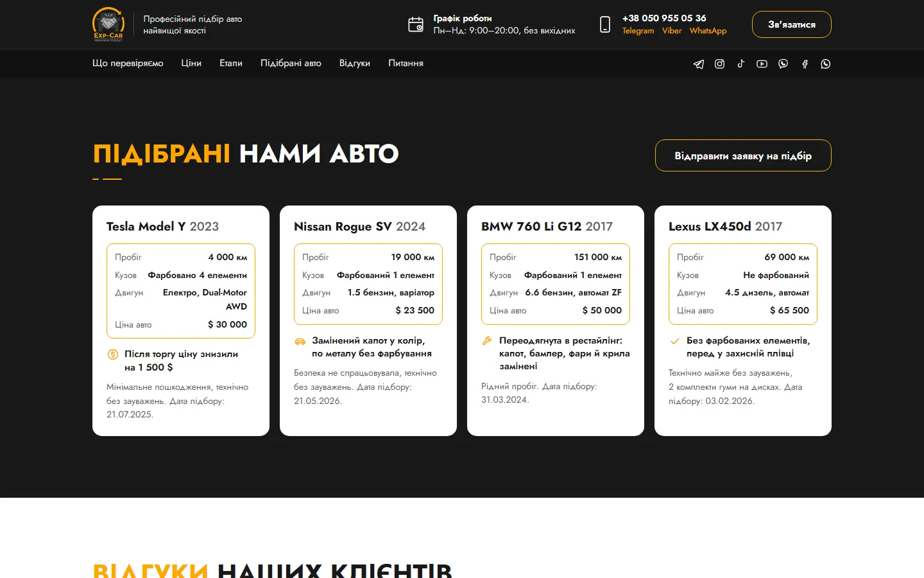Open the 'Що перевіряємо' menu item
Viewport: 924px width, 578px height.
(x=128, y=63)
